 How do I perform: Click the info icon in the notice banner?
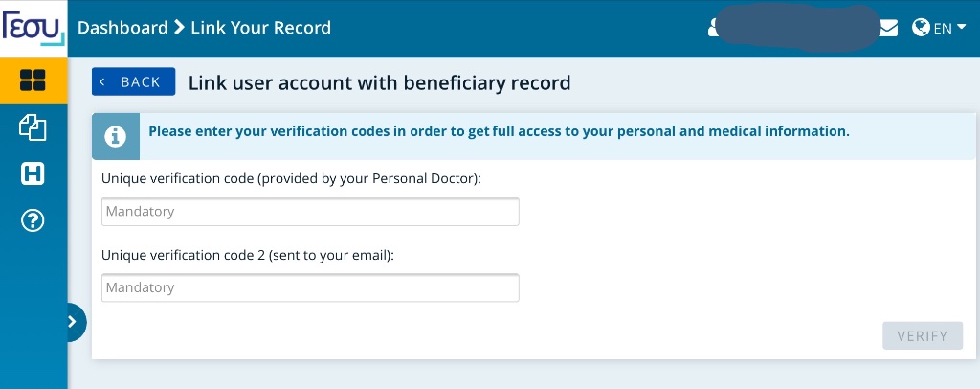pos(115,136)
